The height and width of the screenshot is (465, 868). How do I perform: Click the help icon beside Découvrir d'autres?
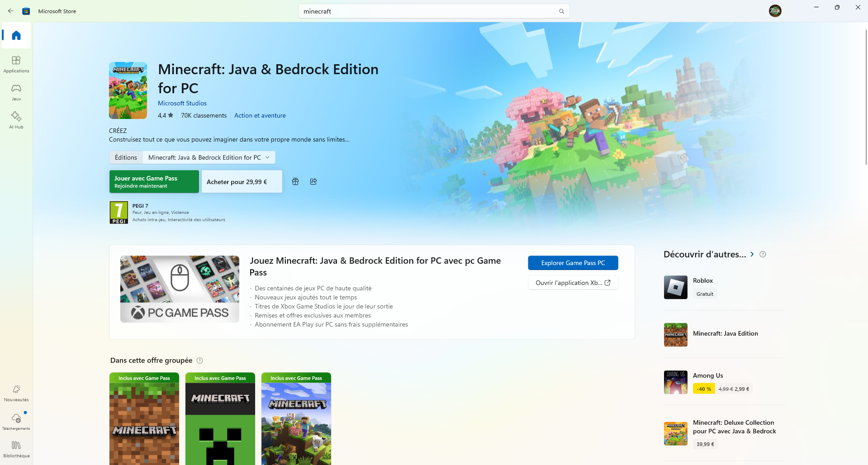[x=763, y=254]
